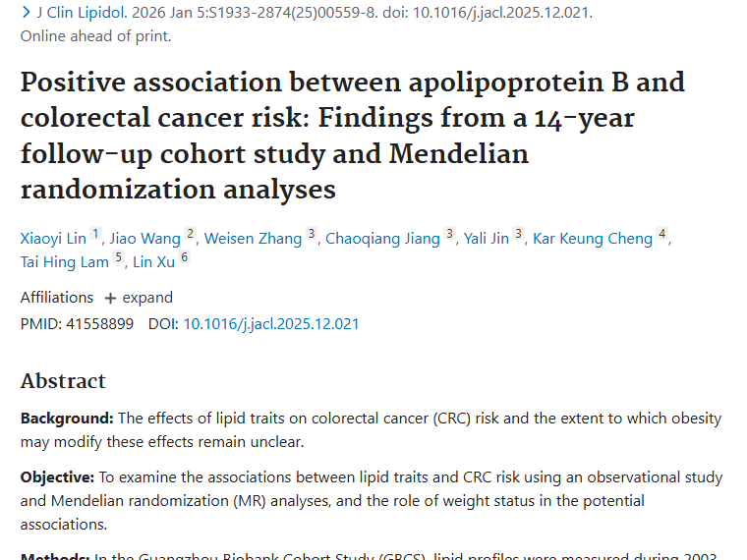Open the DOI link beside the PMID

coord(271,323)
